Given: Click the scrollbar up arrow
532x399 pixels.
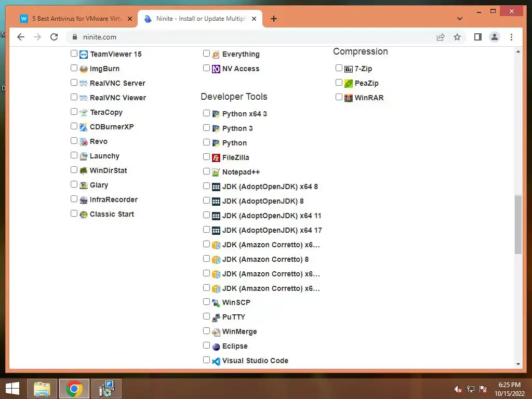Looking at the screenshot, I should [x=518, y=51].
